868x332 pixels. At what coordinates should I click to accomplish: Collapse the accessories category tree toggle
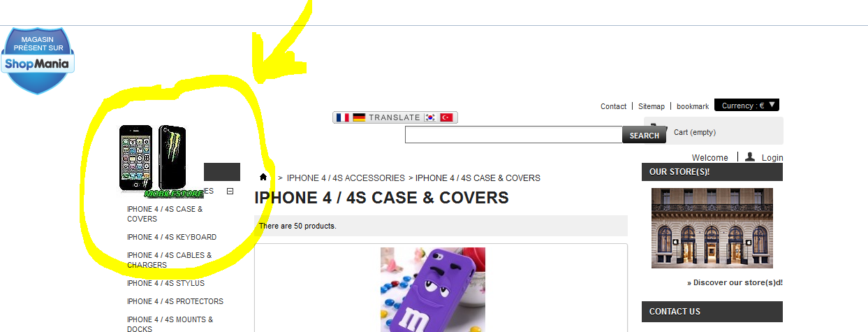pos(230,191)
